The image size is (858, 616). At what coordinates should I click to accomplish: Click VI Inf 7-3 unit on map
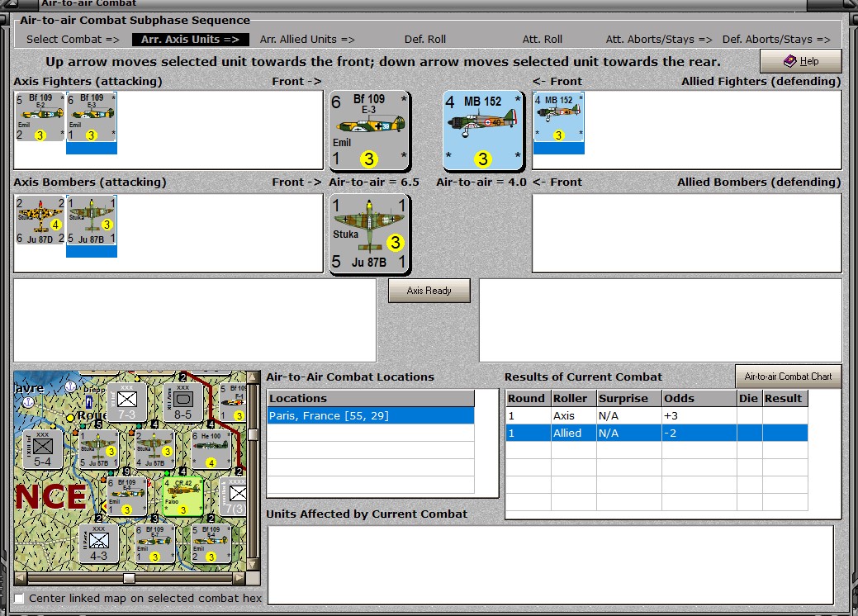click(126, 403)
